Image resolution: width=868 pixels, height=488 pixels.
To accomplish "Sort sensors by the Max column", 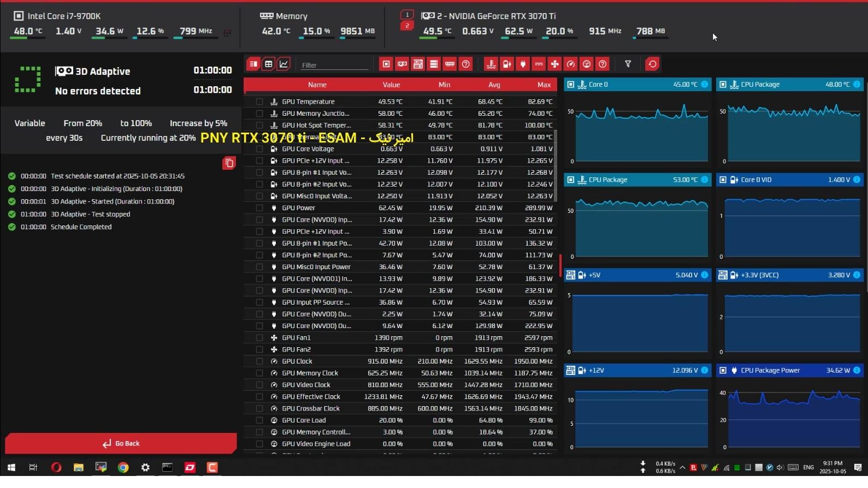I will (x=544, y=85).
